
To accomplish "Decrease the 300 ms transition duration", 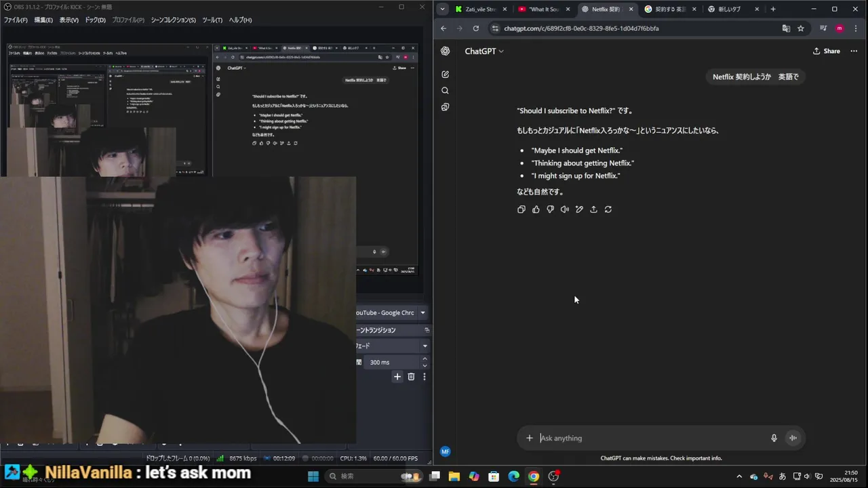I will [425, 365].
